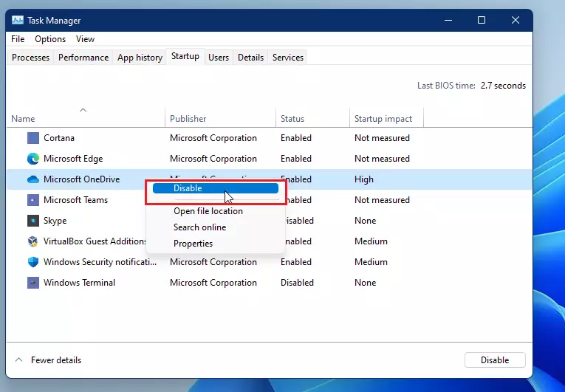This screenshot has height=392, width=565.
Task: Select the Cortana row name
Action: coord(59,138)
